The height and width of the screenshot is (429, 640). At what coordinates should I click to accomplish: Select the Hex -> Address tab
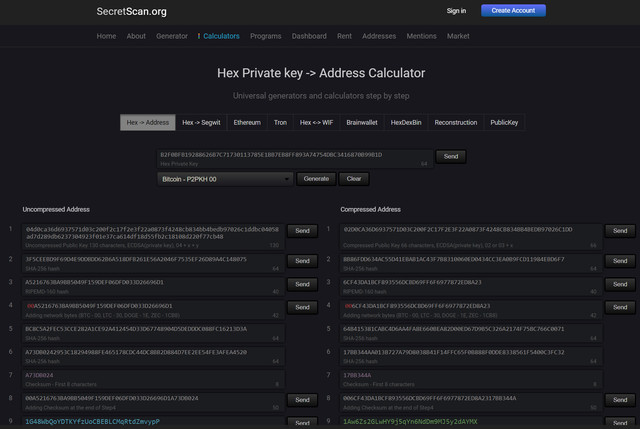click(148, 122)
